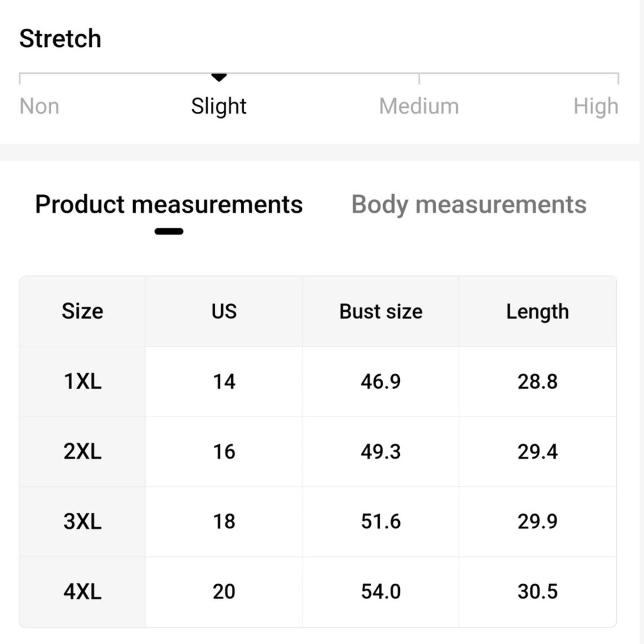
Task: Select the Slight stretch label
Action: [x=219, y=107]
